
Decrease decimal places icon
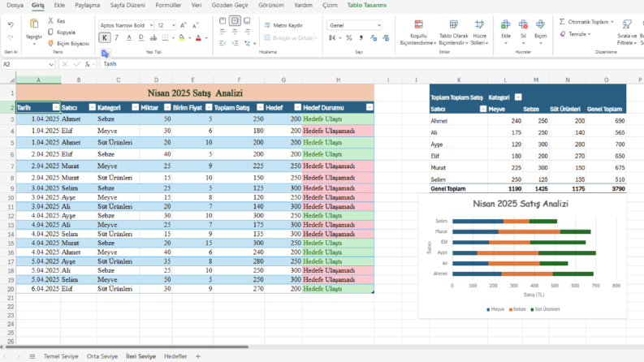click(386, 38)
